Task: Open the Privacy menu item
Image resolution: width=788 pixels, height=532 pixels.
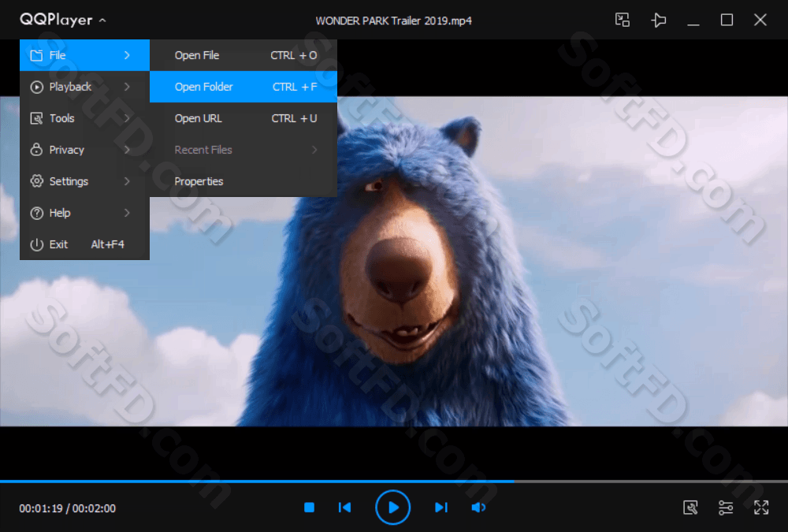Action: 84,150
